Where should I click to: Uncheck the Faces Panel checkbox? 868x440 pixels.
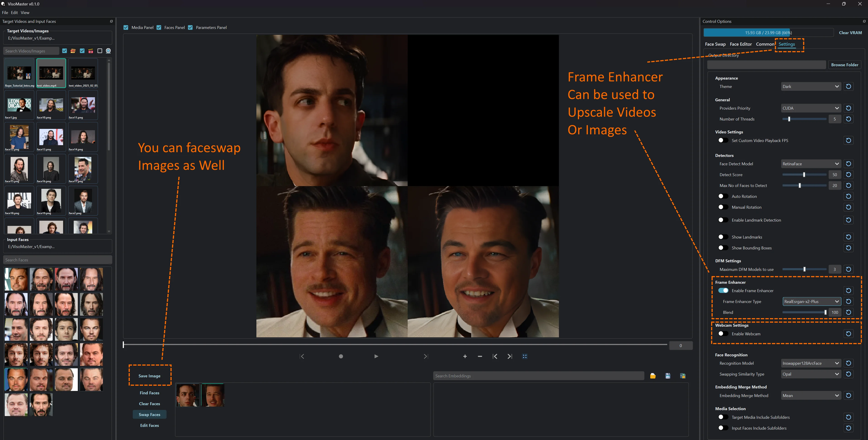159,28
